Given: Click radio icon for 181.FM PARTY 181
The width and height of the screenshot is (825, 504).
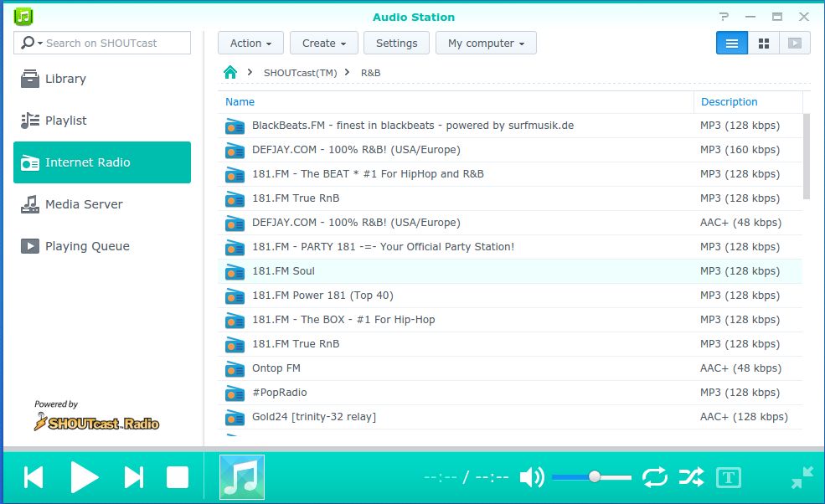Looking at the screenshot, I should click(235, 247).
